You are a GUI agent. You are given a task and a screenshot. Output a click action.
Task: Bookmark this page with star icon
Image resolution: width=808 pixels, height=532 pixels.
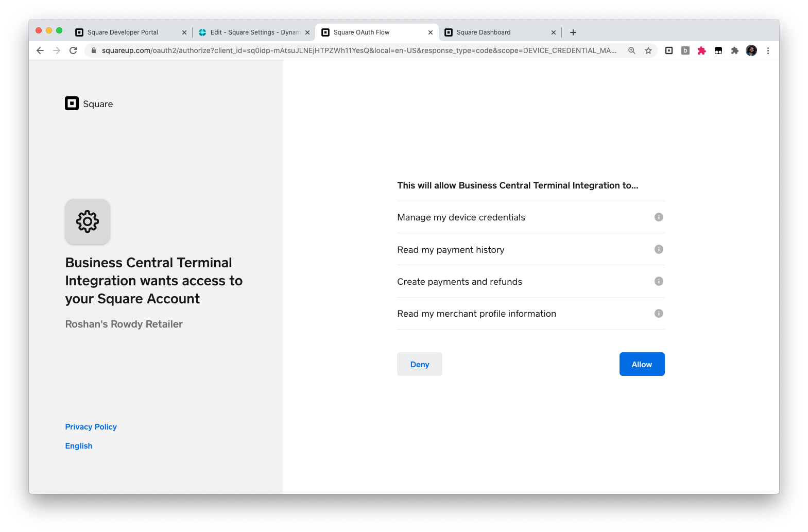[x=648, y=50]
